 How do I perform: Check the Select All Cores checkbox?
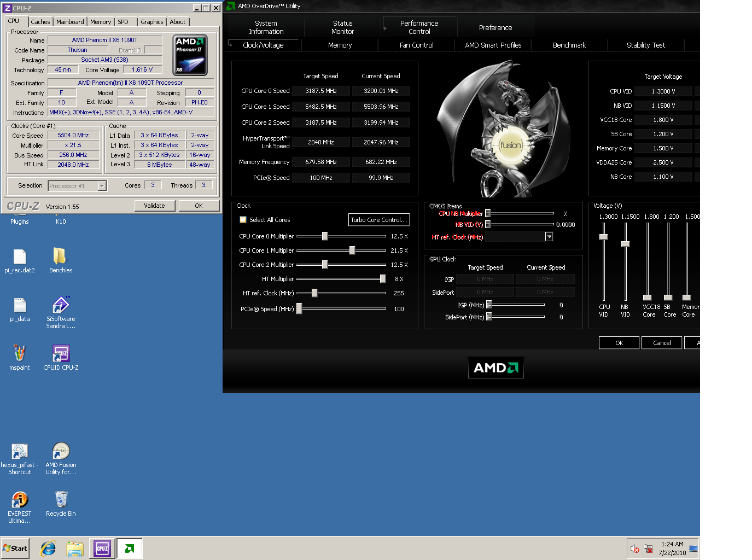pos(243,220)
